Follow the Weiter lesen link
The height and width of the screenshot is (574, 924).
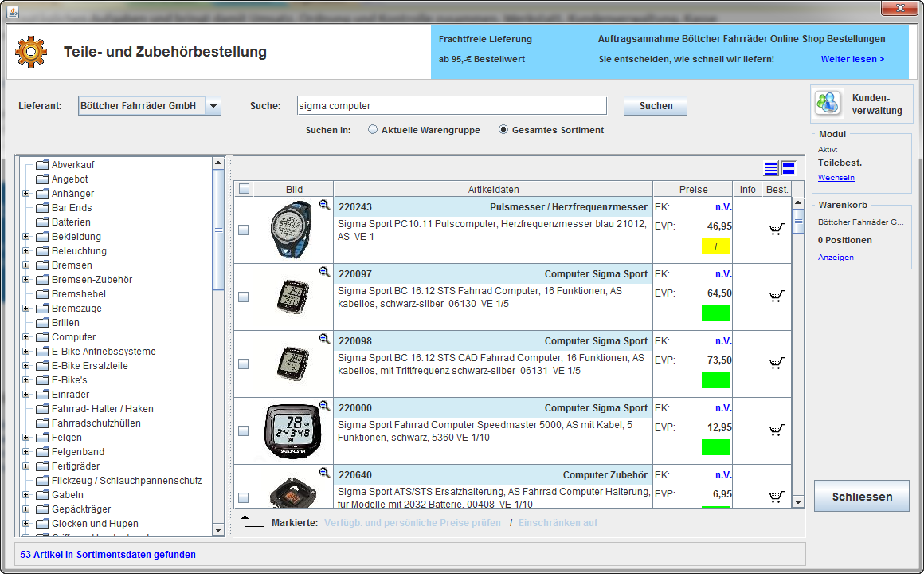click(x=852, y=59)
